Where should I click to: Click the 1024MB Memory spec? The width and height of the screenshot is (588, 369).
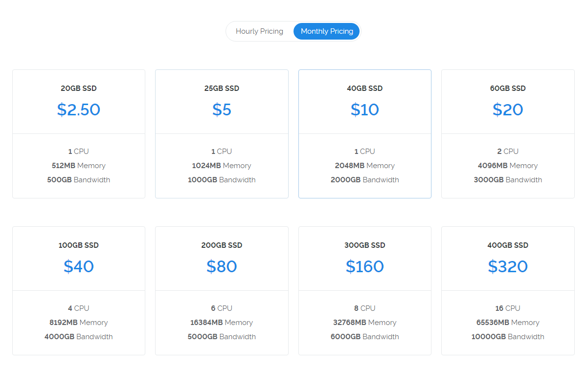coord(222,166)
